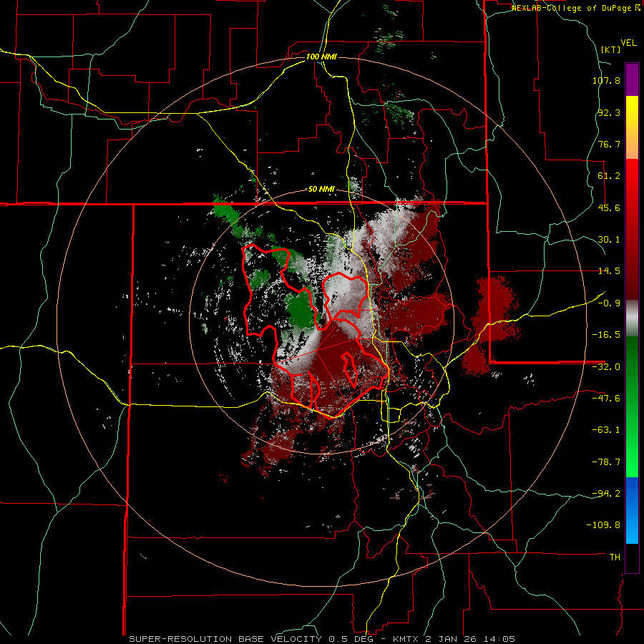
Task: Click the large green inbound velocity patch
Action: pos(302,309)
